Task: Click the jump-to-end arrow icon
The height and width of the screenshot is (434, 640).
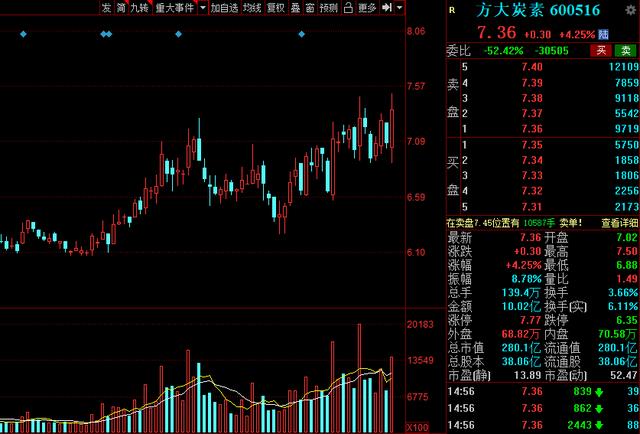Action: point(387,7)
